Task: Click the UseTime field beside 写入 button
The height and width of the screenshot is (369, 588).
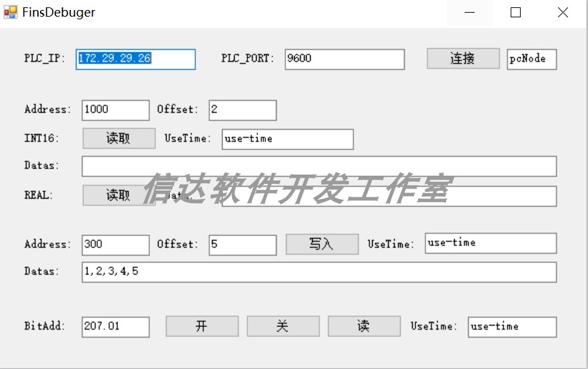Action: coord(491,243)
